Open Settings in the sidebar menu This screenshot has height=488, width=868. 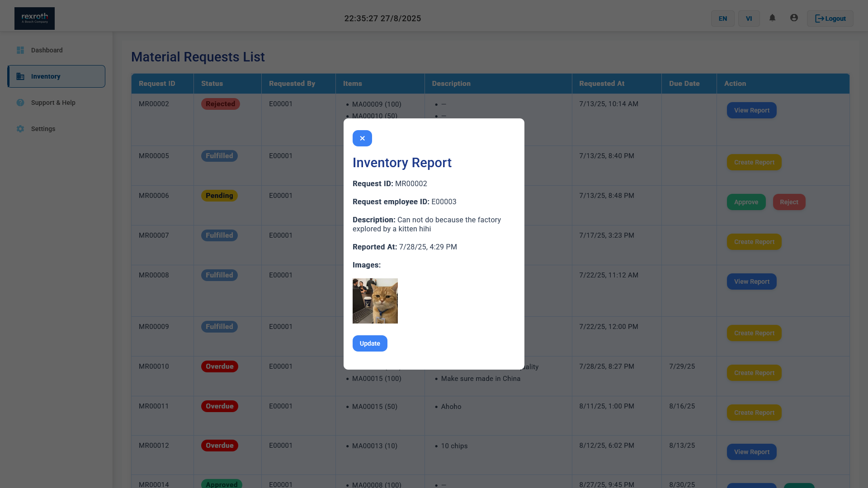pyautogui.click(x=43, y=129)
